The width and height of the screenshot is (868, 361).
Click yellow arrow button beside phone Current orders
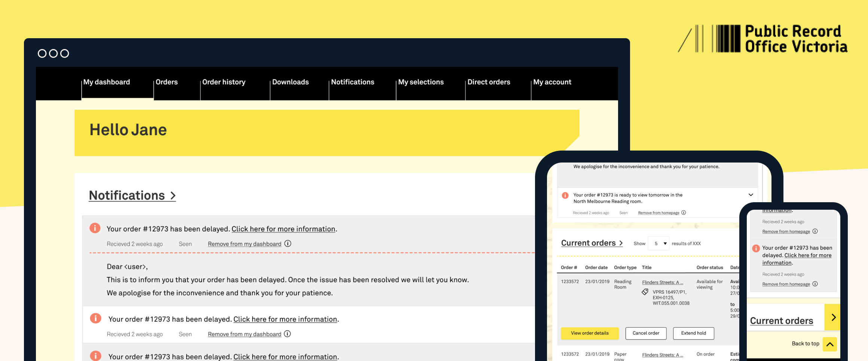click(833, 317)
